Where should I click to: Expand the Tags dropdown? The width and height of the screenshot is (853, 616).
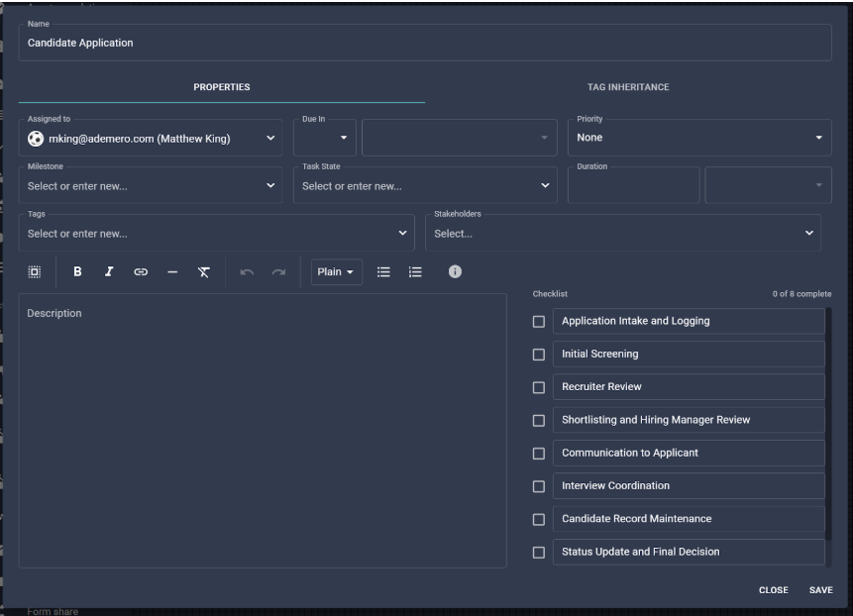click(x=217, y=233)
